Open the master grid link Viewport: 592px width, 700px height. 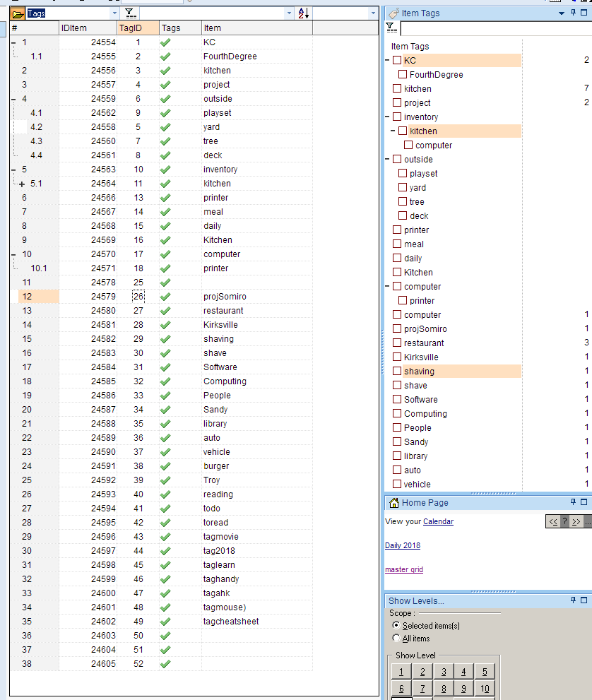(403, 569)
